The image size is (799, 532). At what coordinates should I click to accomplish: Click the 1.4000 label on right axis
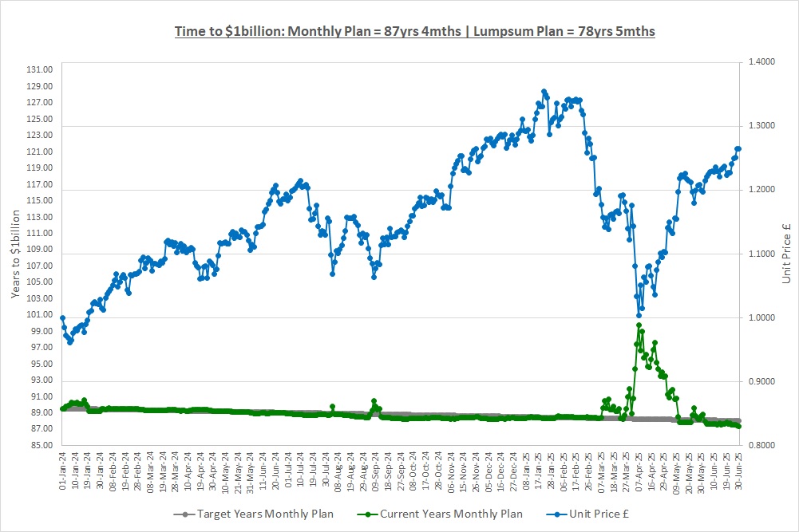[764, 62]
